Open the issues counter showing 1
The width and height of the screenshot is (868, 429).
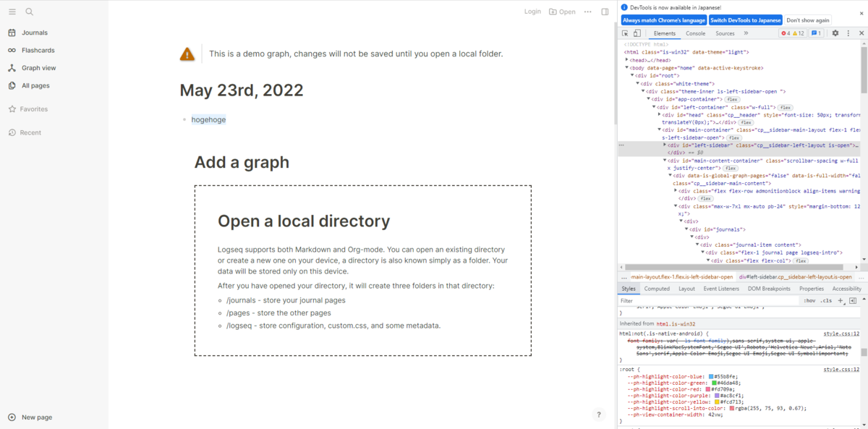pyautogui.click(x=816, y=33)
